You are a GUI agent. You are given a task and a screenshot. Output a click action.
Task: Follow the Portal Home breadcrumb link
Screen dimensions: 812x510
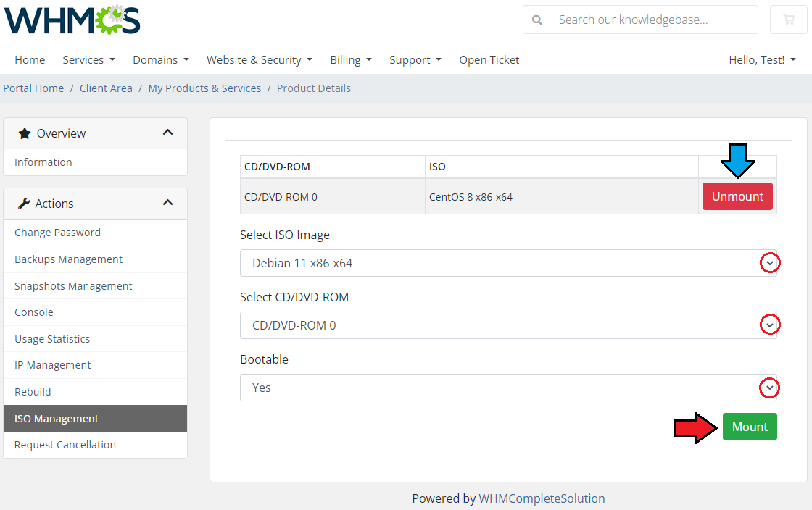pyautogui.click(x=33, y=88)
